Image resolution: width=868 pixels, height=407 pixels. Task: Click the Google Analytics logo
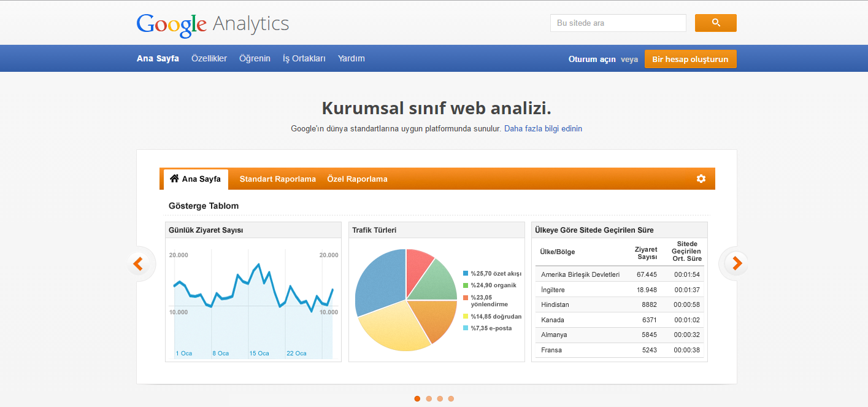(212, 24)
